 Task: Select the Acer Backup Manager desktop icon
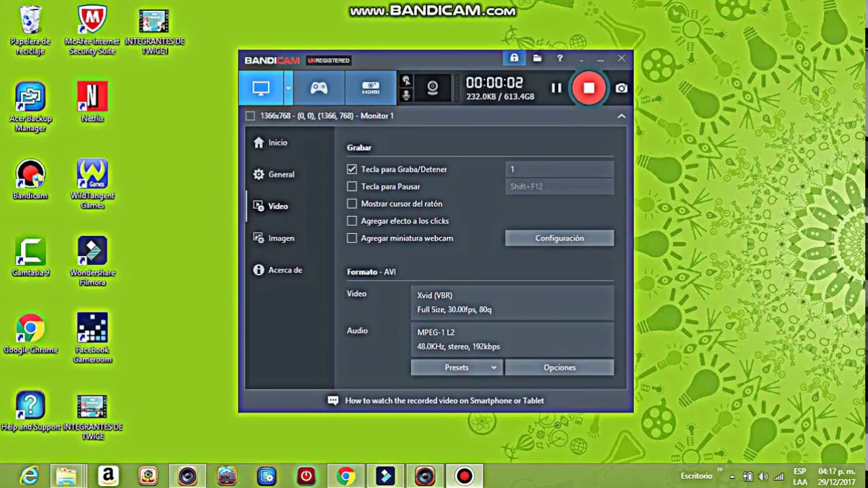[x=31, y=107]
